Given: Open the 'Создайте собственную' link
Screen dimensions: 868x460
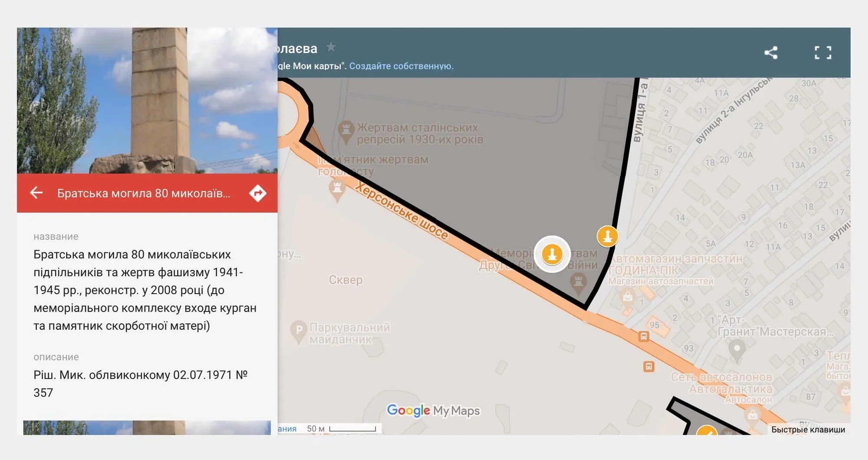Looking at the screenshot, I should (401, 66).
